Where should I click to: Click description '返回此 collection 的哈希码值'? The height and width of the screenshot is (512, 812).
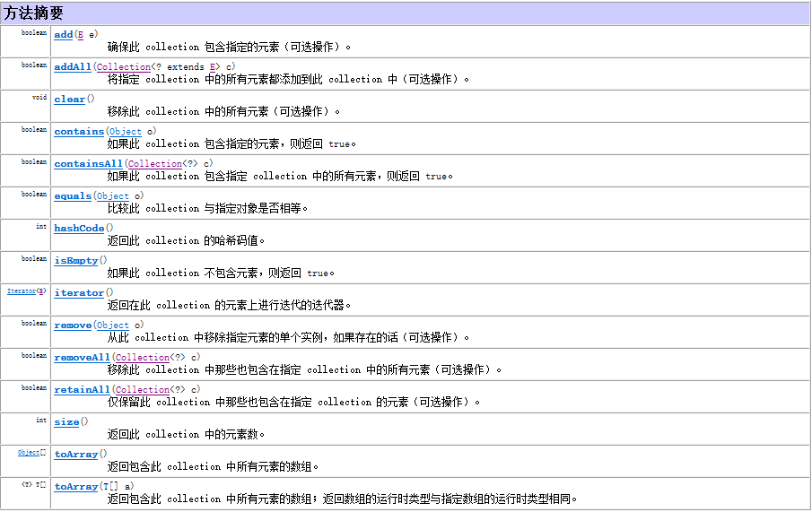pos(182,240)
